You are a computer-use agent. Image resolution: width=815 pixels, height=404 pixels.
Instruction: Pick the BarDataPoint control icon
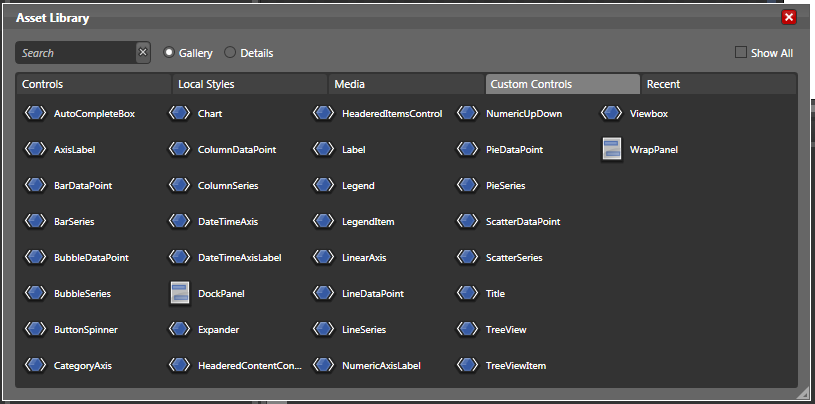35,185
